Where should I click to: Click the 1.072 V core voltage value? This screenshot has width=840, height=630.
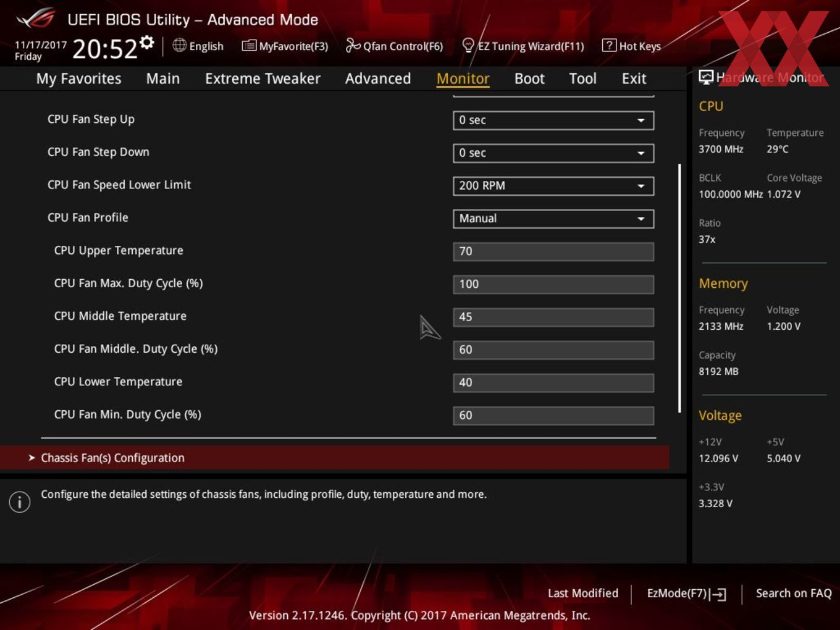coord(784,194)
